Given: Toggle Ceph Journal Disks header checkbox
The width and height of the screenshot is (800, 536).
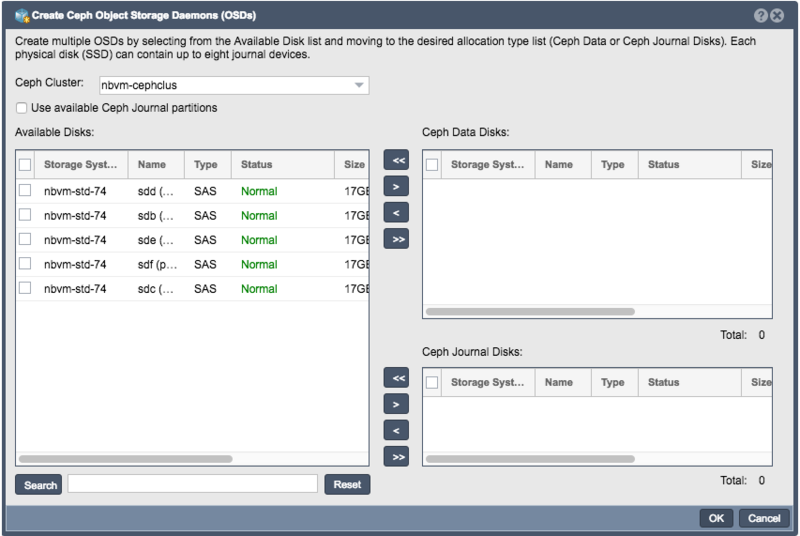Looking at the screenshot, I should point(432,382).
